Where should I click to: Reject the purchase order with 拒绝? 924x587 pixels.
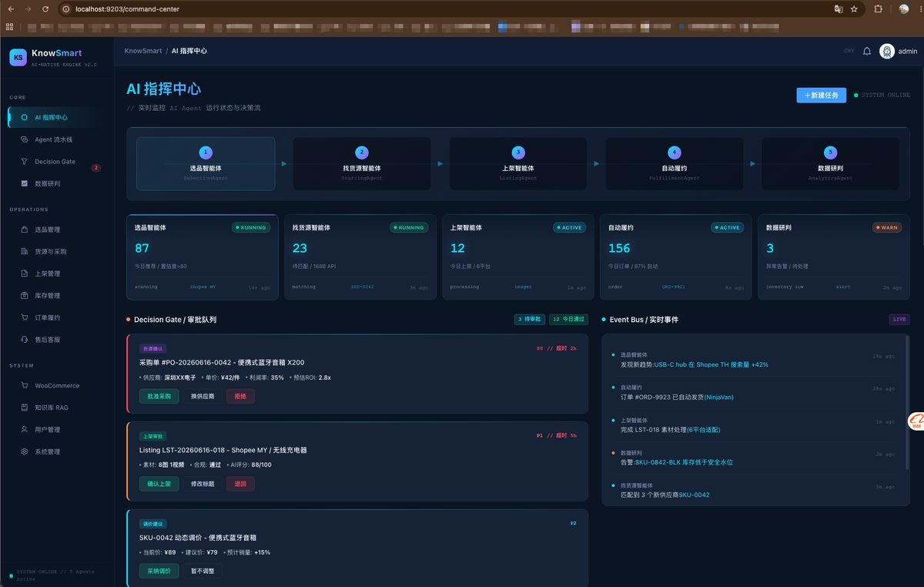click(240, 396)
